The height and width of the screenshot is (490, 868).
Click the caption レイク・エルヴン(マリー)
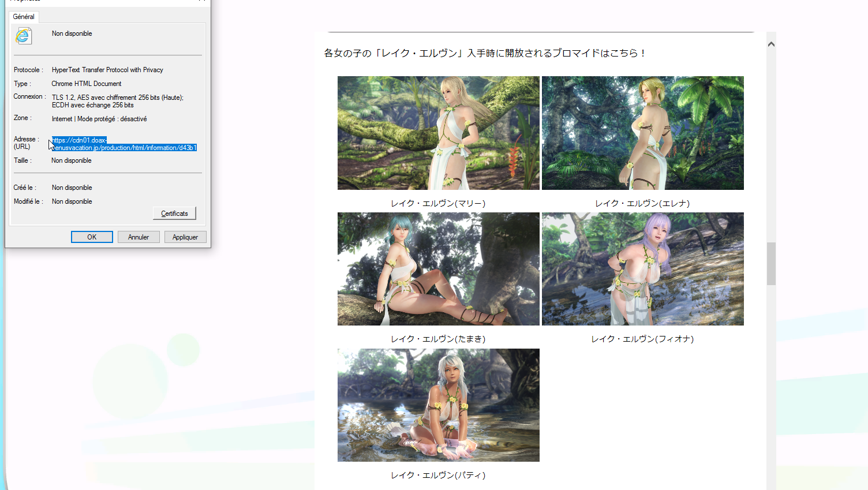pyautogui.click(x=439, y=203)
